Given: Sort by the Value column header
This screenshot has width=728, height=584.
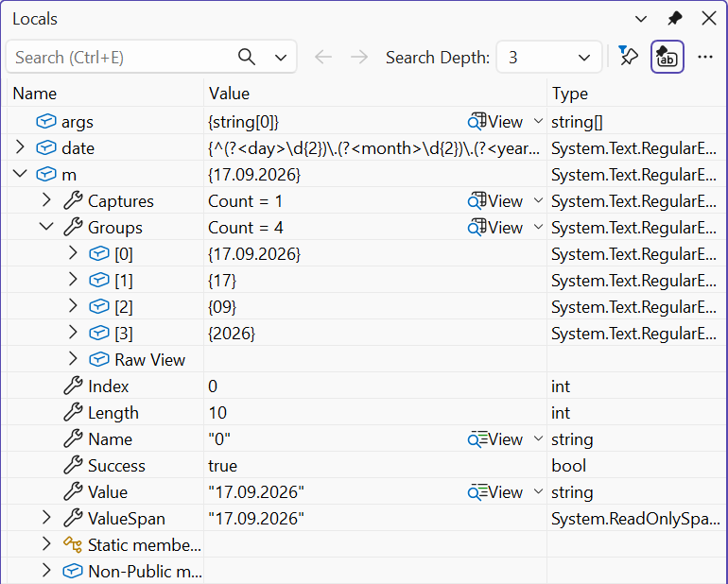Looking at the screenshot, I should pyautogui.click(x=375, y=94).
